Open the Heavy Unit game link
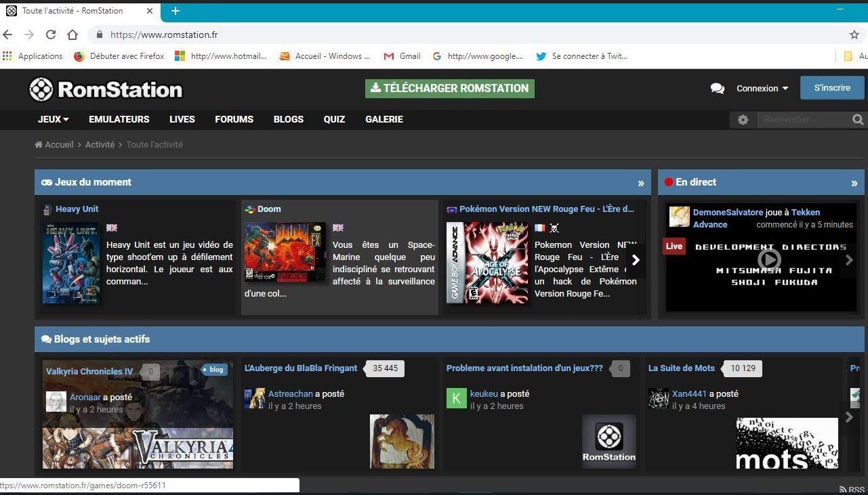 [77, 209]
